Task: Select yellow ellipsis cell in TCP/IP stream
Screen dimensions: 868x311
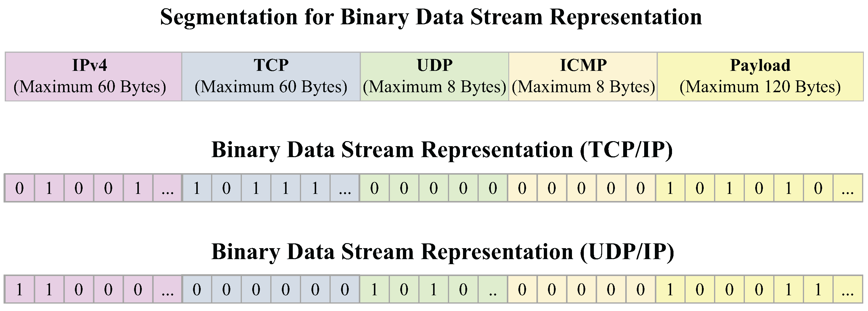Action: tap(848, 188)
